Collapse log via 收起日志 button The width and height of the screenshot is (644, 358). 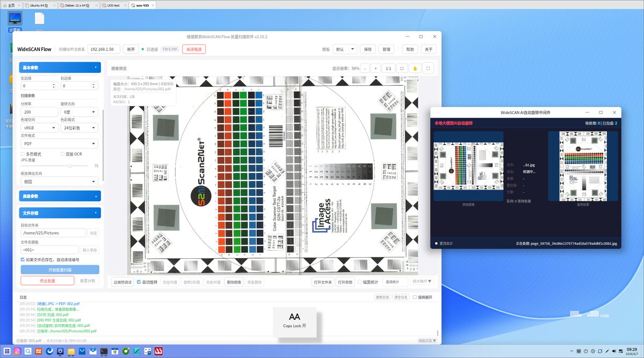[x=427, y=340]
